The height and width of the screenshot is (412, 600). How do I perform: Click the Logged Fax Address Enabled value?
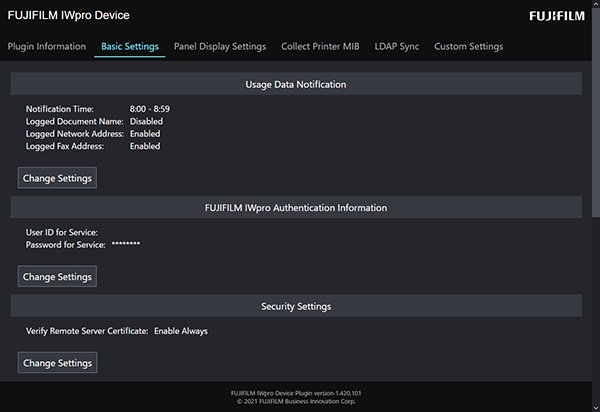[x=145, y=146]
